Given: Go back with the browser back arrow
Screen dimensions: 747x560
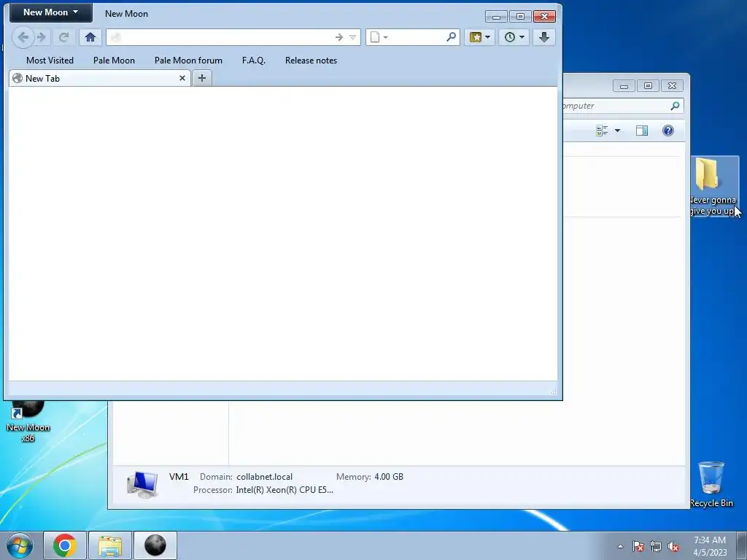Looking at the screenshot, I should [23, 37].
